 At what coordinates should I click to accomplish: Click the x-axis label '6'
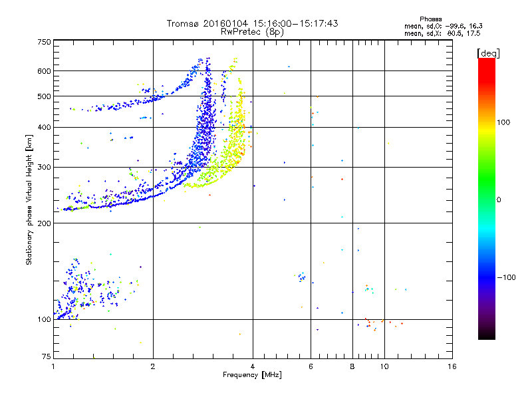(x=311, y=366)
